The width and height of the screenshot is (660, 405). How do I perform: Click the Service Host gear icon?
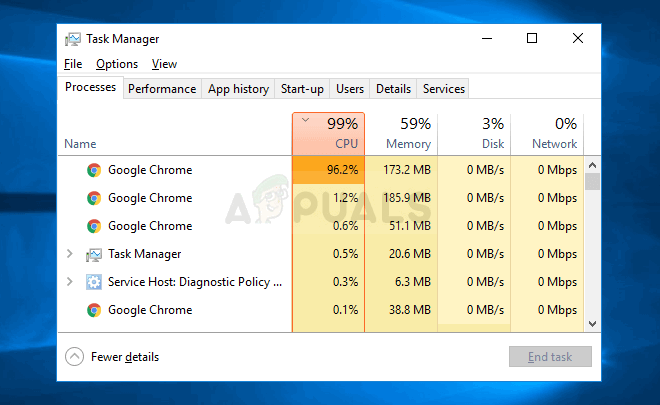coord(93,282)
